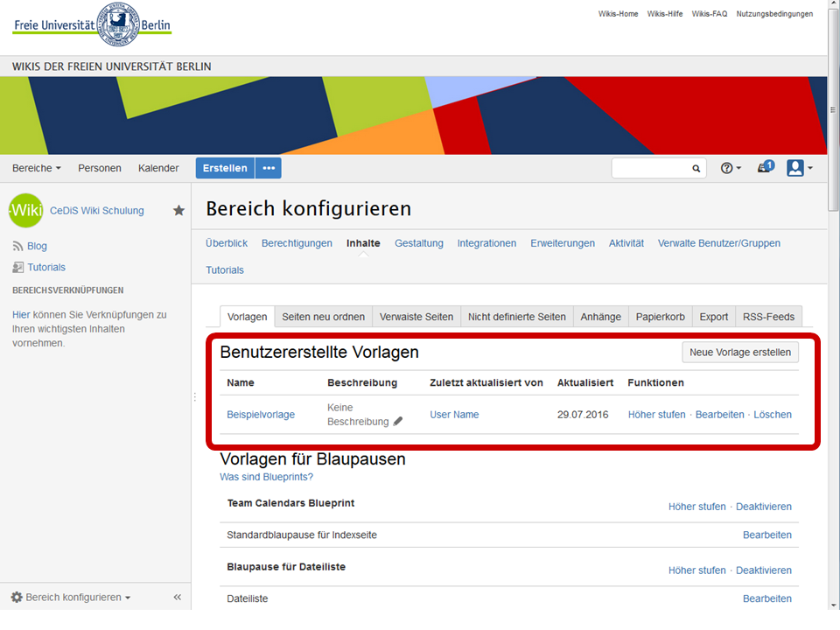Open CeDiS Wiki Schulung space link
This screenshot has width=840, height=630.
(97, 211)
